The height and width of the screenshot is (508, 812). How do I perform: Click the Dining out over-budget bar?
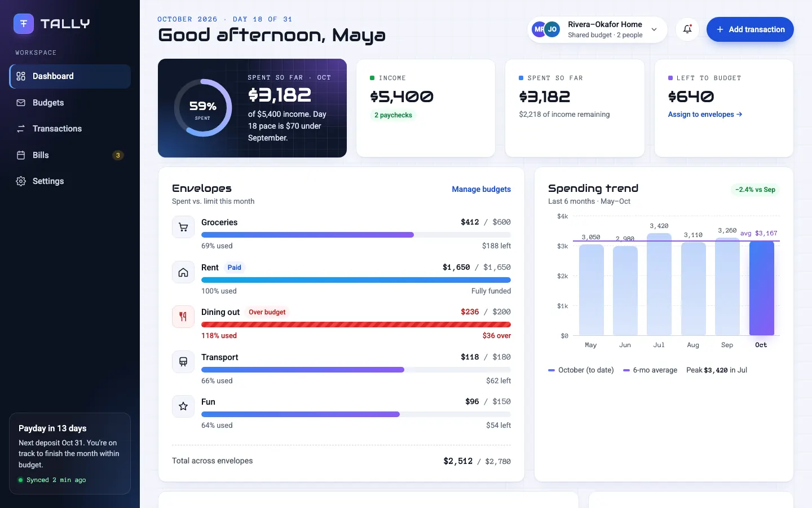356,325
